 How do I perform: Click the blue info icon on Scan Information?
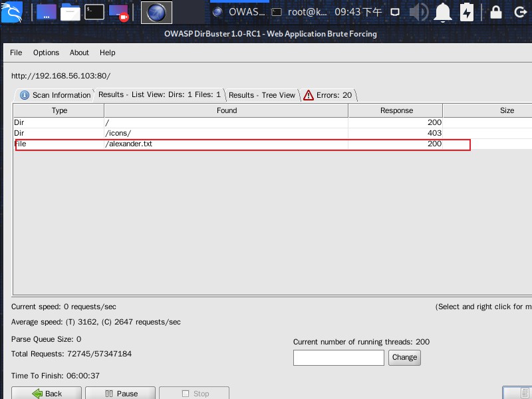tap(25, 95)
